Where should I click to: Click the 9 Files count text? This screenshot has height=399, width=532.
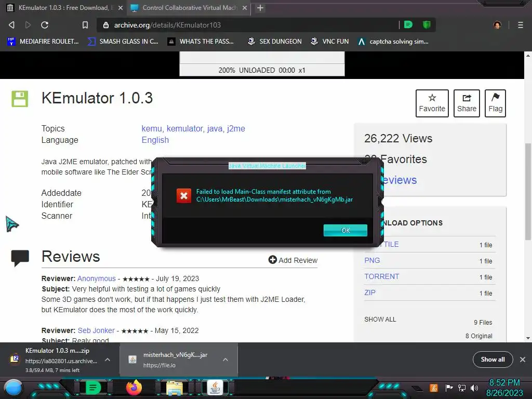(x=483, y=322)
